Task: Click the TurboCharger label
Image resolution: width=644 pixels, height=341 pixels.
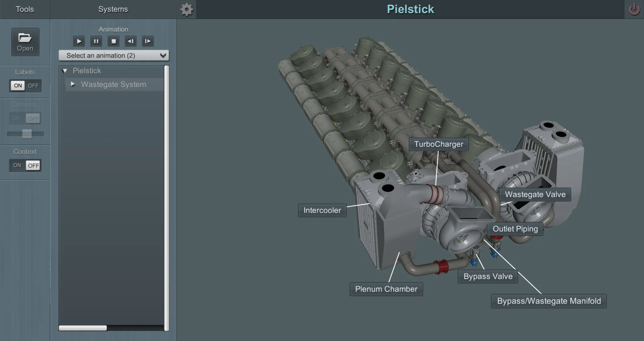Action: pyautogui.click(x=439, y=144)
